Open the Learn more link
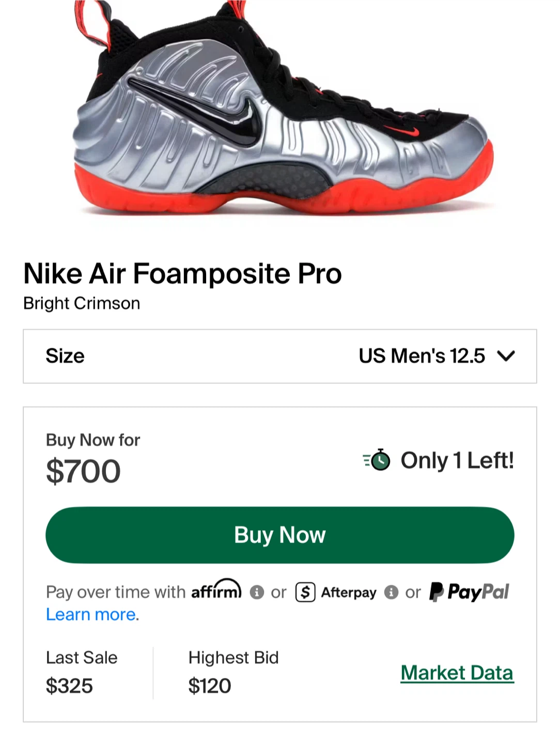560x744 pixels. tap(92, 614)
